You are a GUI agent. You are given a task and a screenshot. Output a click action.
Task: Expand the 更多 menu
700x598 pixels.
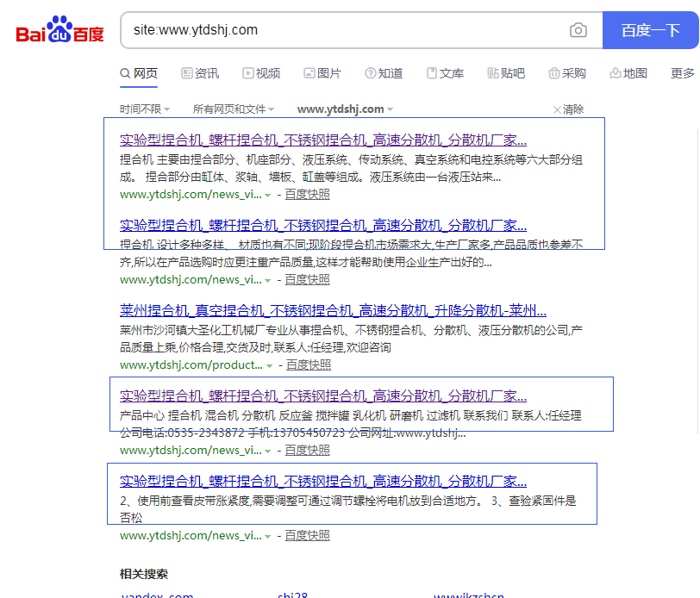(x=683, y=73)
